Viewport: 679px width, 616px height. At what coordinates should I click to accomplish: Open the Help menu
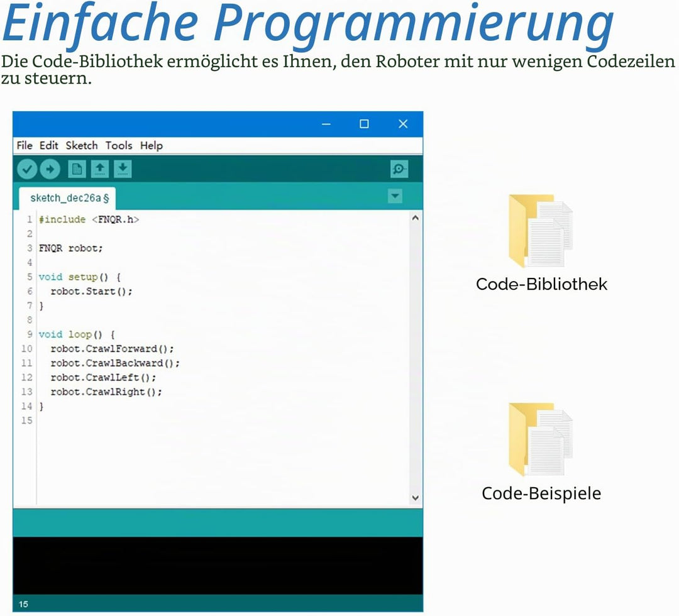coord(151,145)
